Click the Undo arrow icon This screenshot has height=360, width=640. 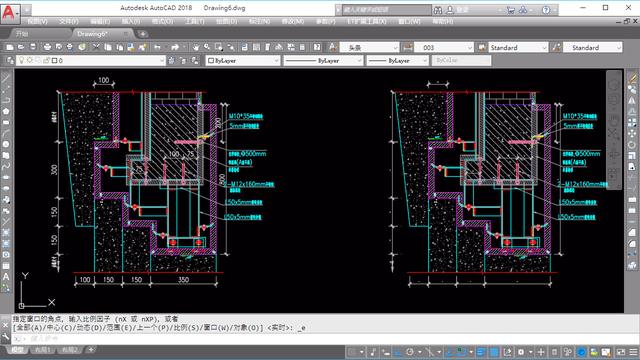(x=157, y=47)
